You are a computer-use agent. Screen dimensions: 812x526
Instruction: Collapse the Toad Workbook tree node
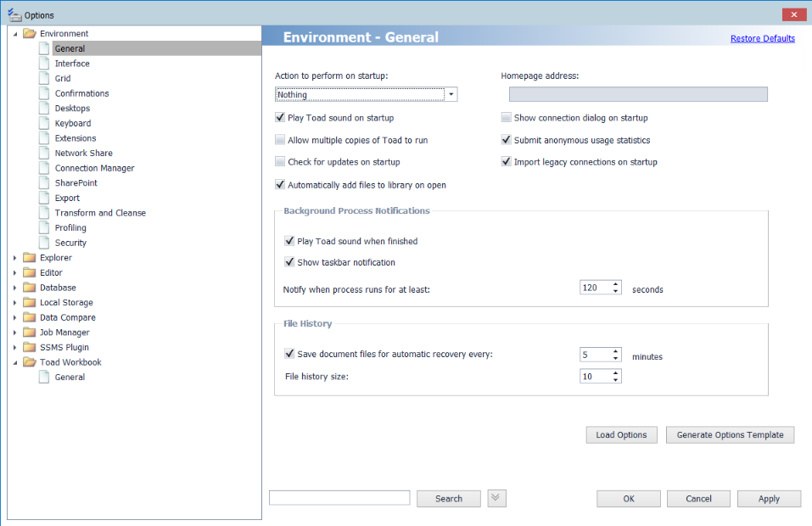[x=15, y=362]
